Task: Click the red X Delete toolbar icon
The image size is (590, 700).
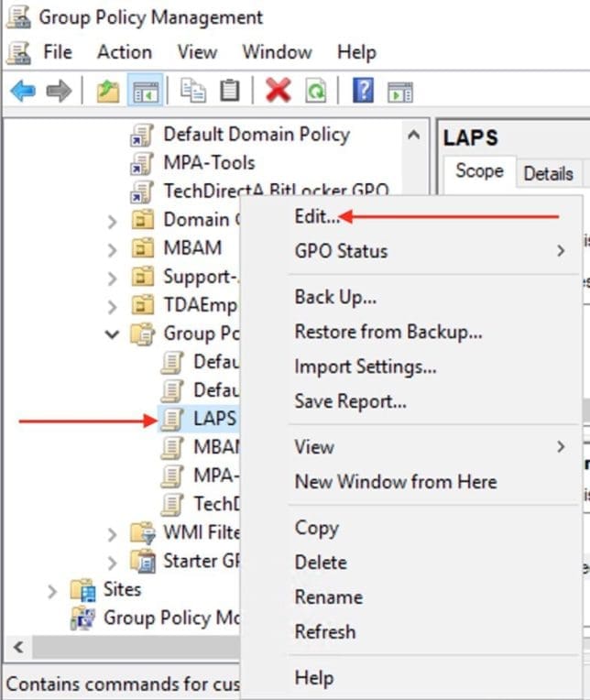Action: [x=278, y=91]
